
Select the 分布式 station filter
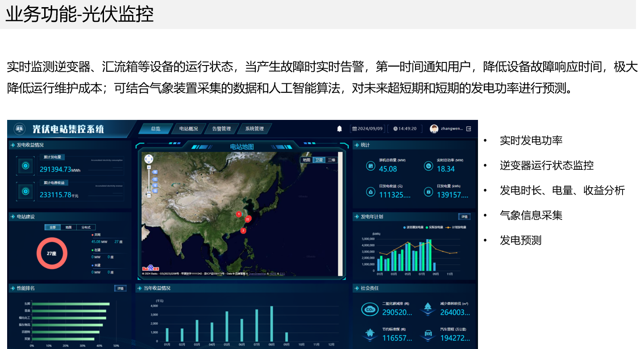[x=85, y=227]
